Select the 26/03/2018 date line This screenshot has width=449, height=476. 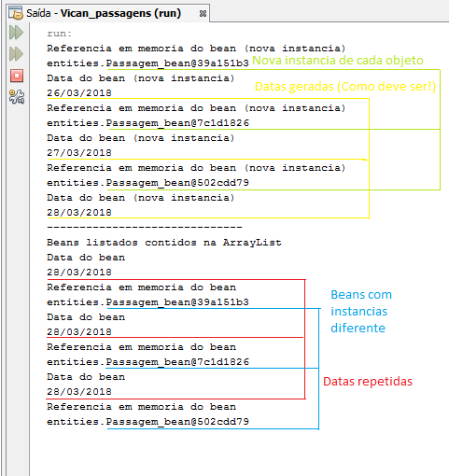pos(79,92)
